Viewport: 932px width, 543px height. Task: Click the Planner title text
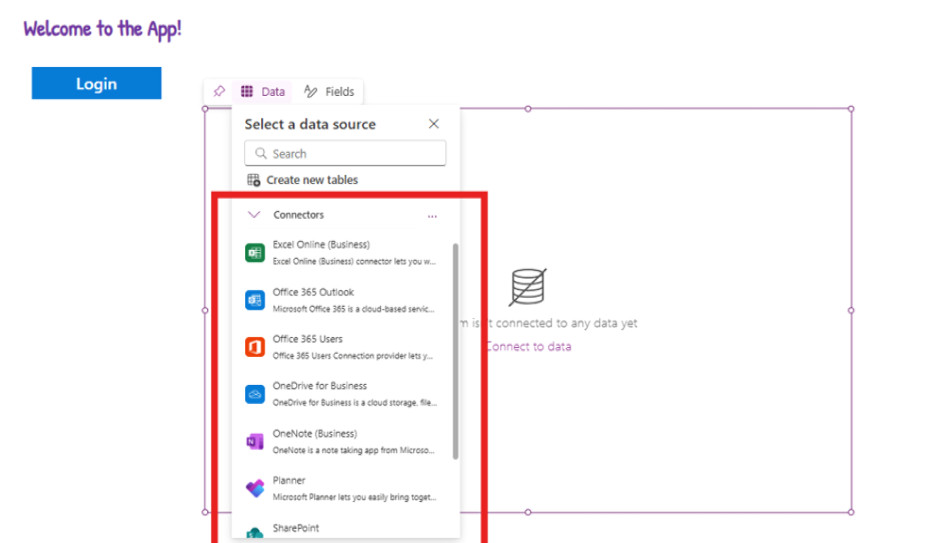289,481
